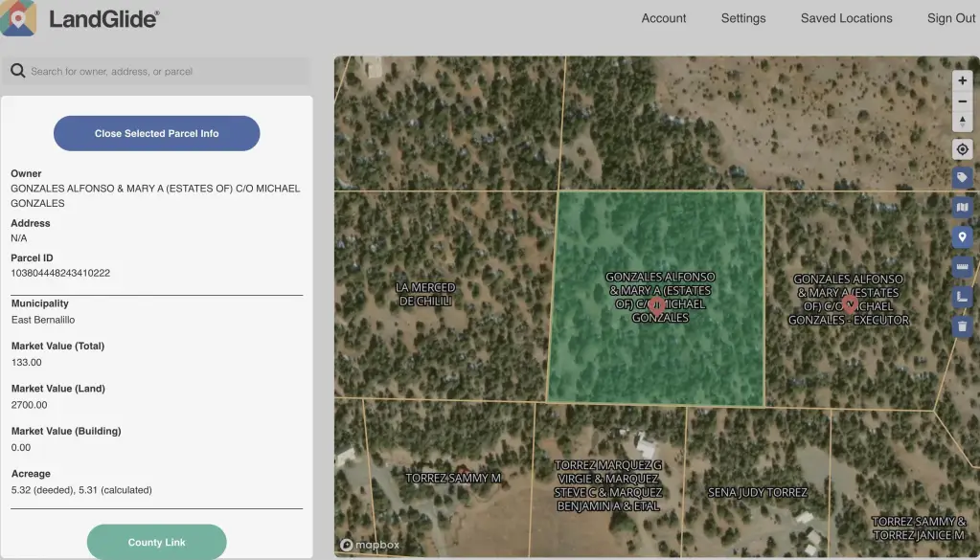Close Selected Parcel Info panel

pos(156,133)
